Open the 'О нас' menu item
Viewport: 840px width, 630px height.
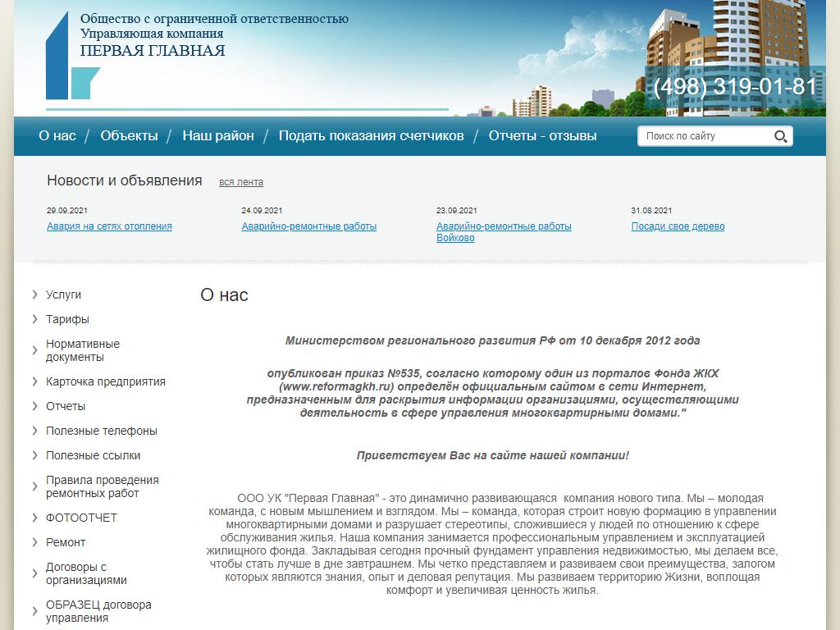[57, 136]
